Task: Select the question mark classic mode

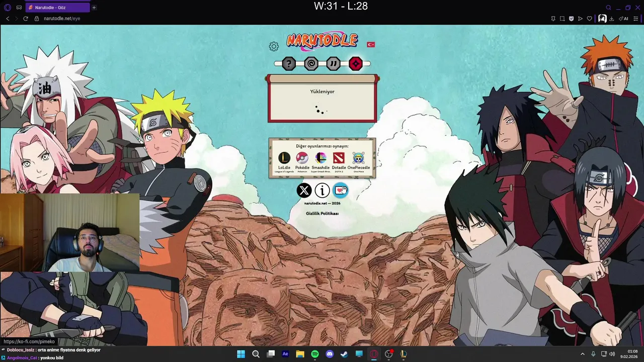Action: coord(288,63)
